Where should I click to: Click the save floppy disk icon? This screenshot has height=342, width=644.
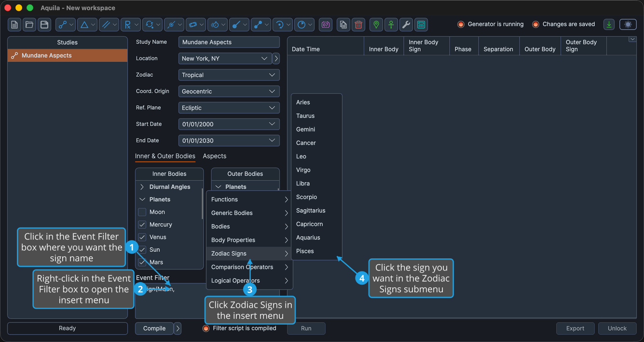pyautogui.click(x=44, y=25)
